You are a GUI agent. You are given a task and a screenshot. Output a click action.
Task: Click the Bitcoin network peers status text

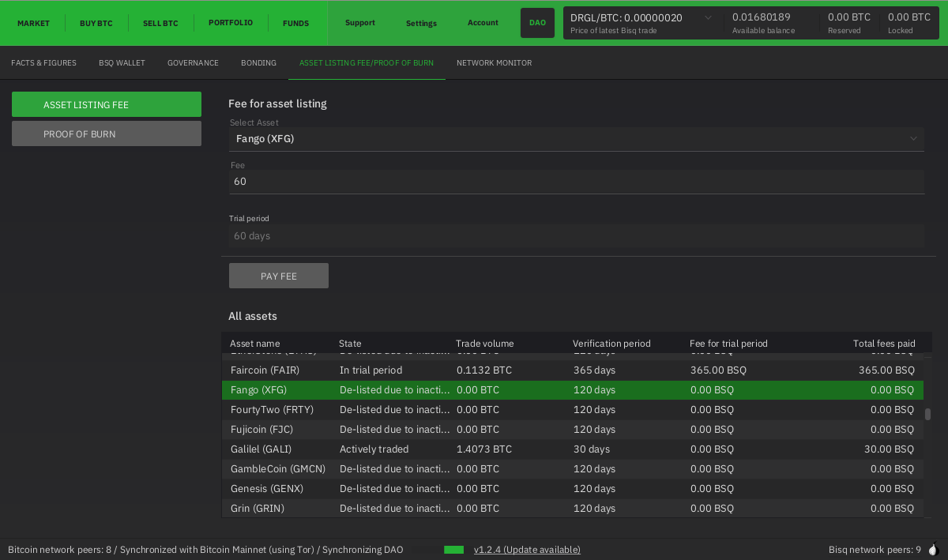(x=205, y=550)
